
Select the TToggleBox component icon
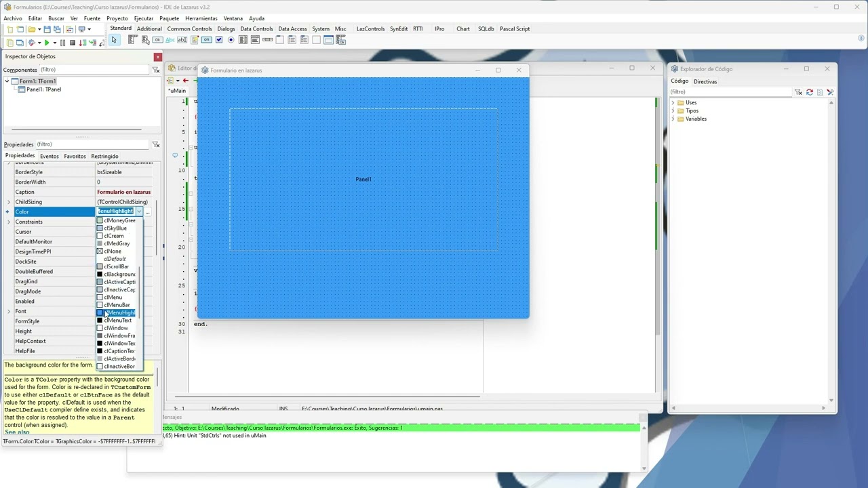coord(206,40)
